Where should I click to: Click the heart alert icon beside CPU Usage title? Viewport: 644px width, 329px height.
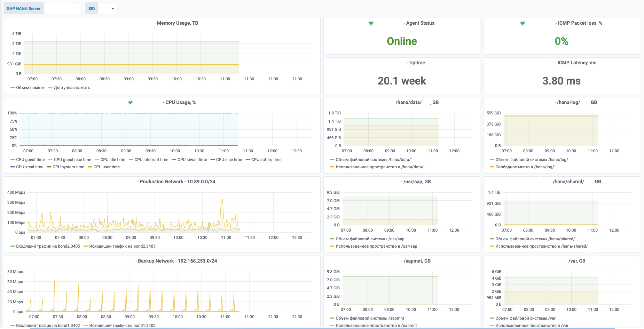coord(130,103)
